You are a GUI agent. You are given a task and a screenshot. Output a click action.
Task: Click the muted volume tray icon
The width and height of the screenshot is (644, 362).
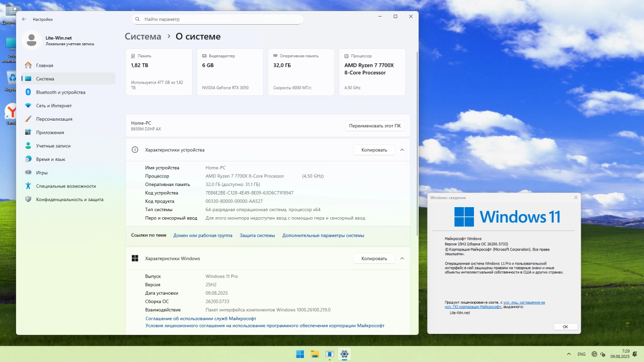point(603,354)
